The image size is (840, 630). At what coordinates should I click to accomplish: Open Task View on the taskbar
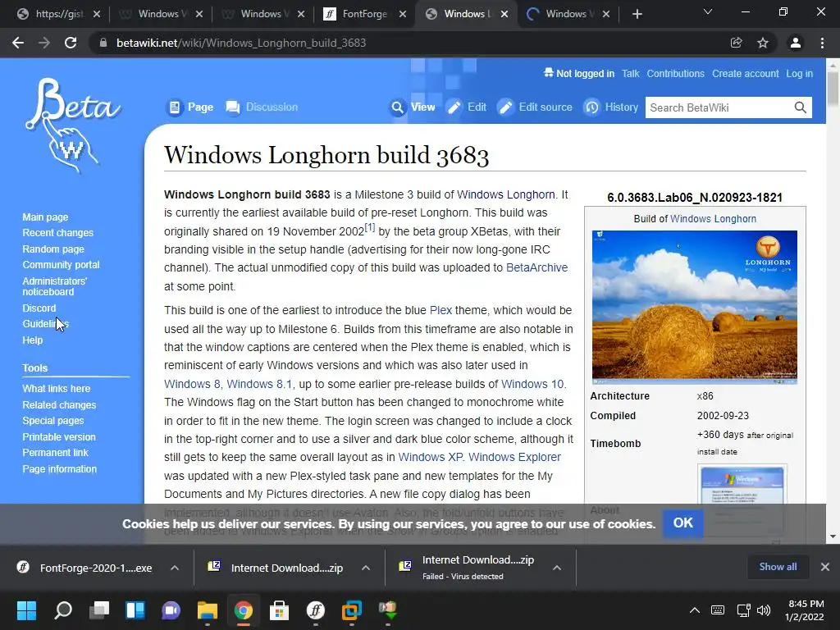pyautogui.click(x=99, y=610)
